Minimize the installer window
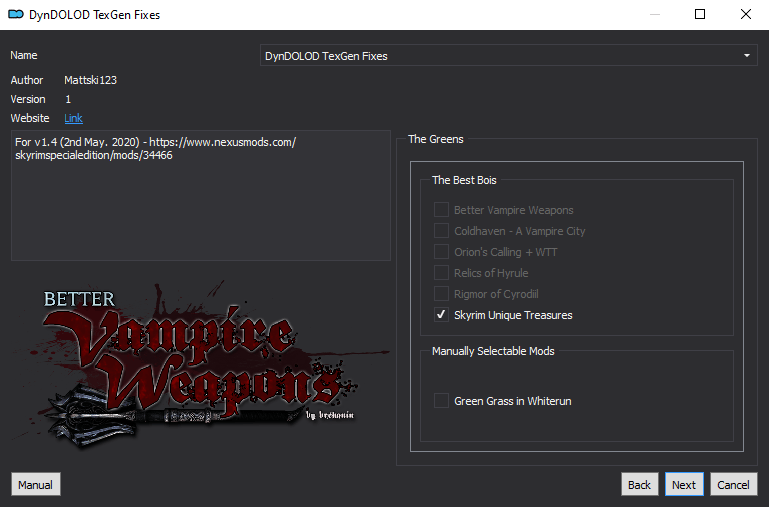The width and height of the screenshot is (769, 507). (x=655, y=14)
